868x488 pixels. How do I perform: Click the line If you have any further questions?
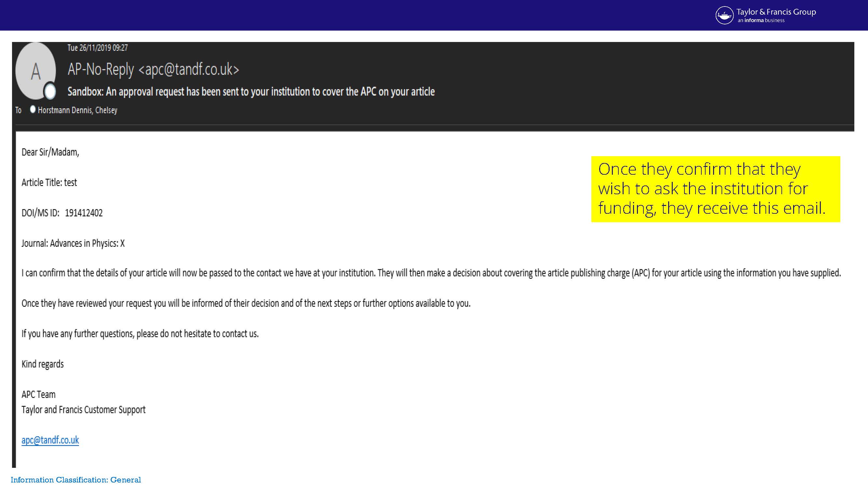pos(140,334)
